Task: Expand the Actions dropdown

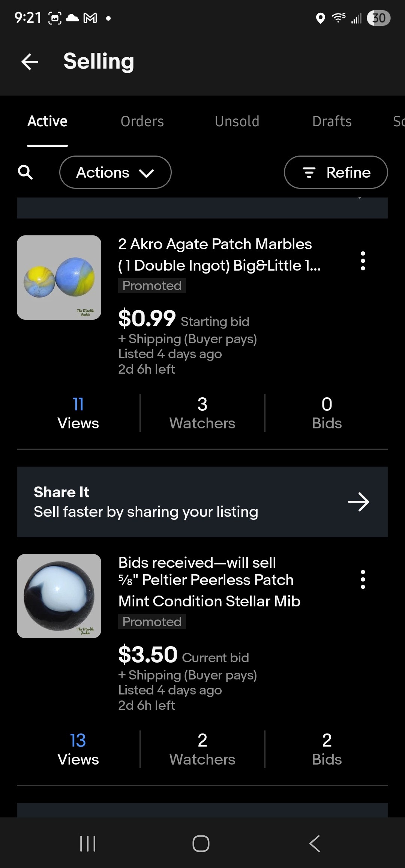Action: 115,172
